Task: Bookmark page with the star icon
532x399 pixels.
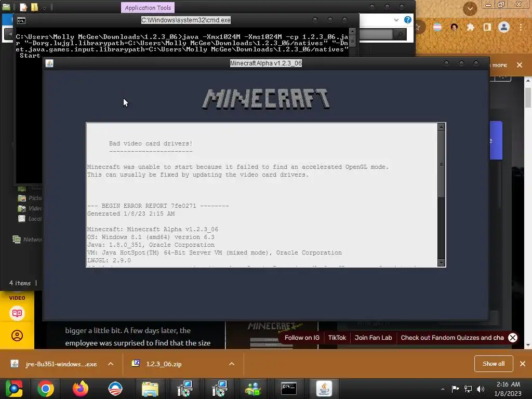Action: pos(418,27)
